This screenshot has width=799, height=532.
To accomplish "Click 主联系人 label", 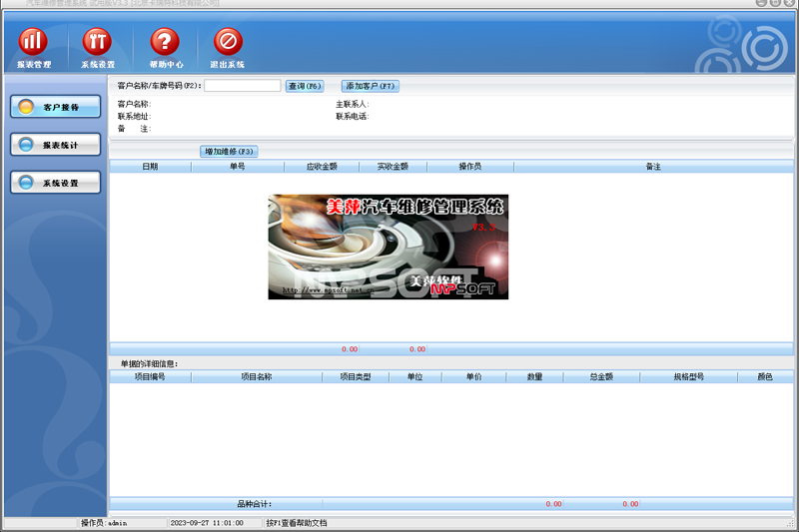I will [x=353, y=104].
